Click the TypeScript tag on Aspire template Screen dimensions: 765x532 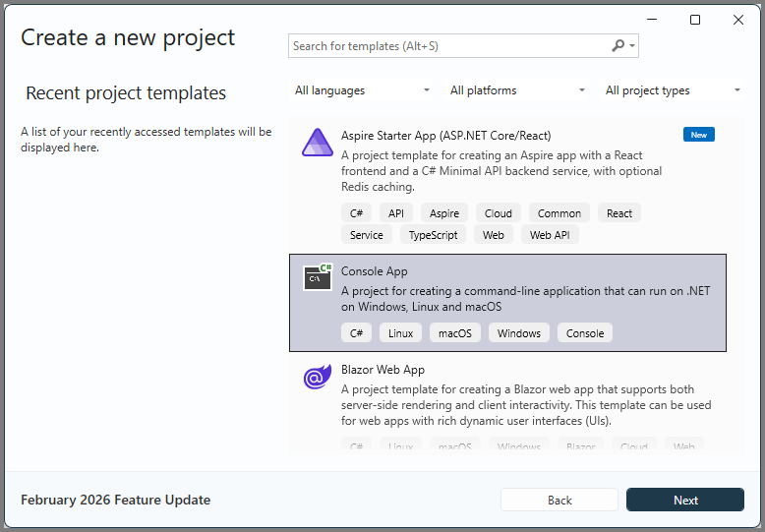point(433,235)
